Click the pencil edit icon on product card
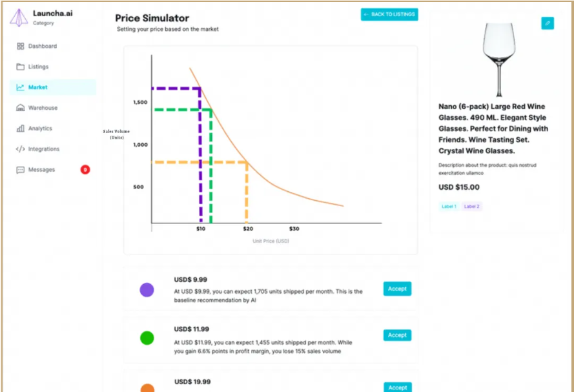This screenshot has width=574, height=392. [547, 23]
